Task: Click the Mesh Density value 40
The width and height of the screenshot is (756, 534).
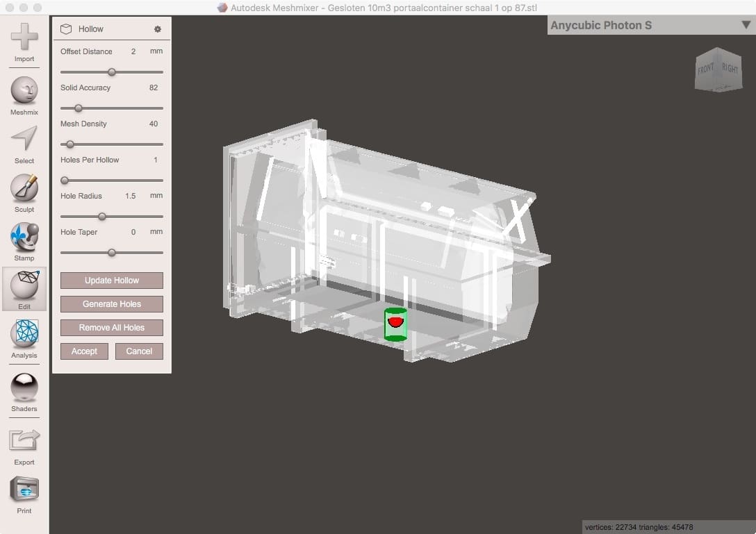Action: tap(154, 124)
